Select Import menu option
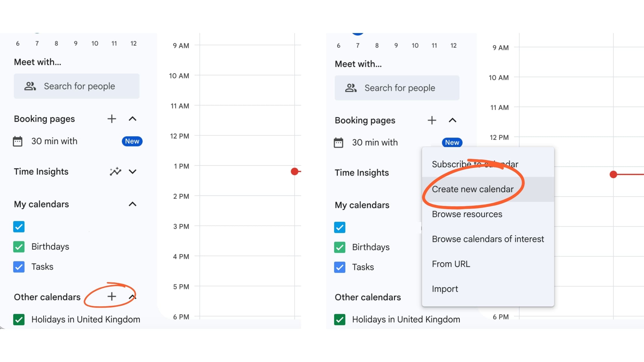644x362 pixels. [x=488, y=289]
